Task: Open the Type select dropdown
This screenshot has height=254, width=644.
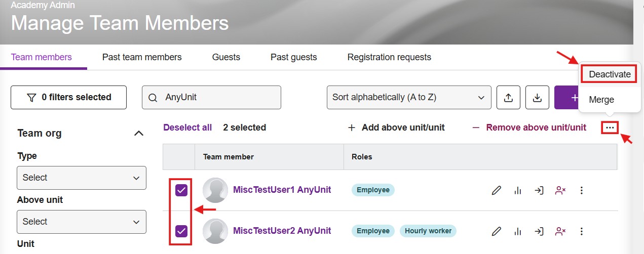Action: coord(82,178)
